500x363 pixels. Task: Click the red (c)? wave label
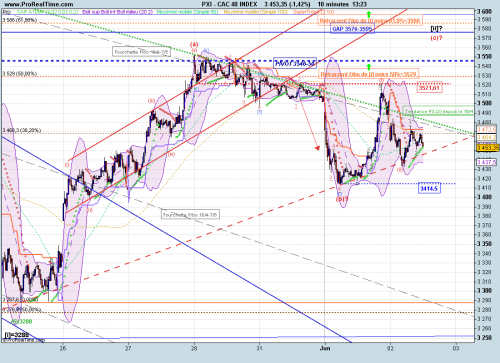coord(436,38)
